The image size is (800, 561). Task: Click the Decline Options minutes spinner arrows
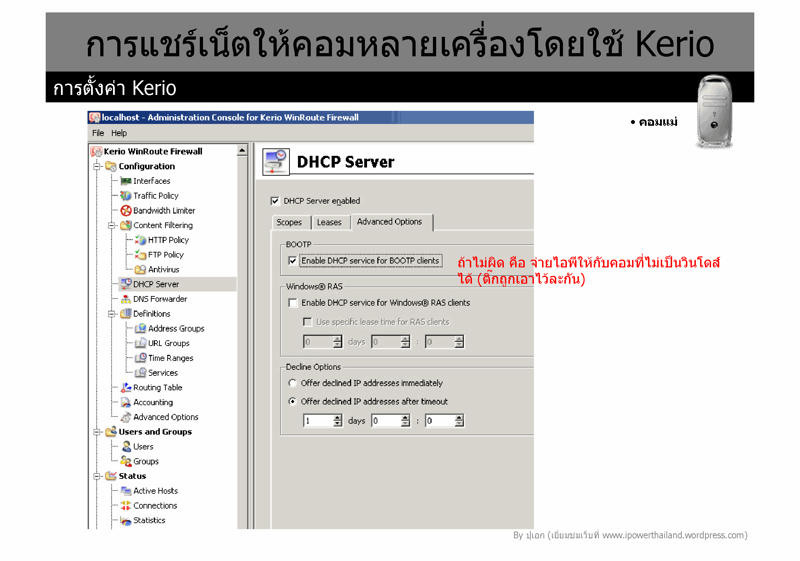(459, 421)
